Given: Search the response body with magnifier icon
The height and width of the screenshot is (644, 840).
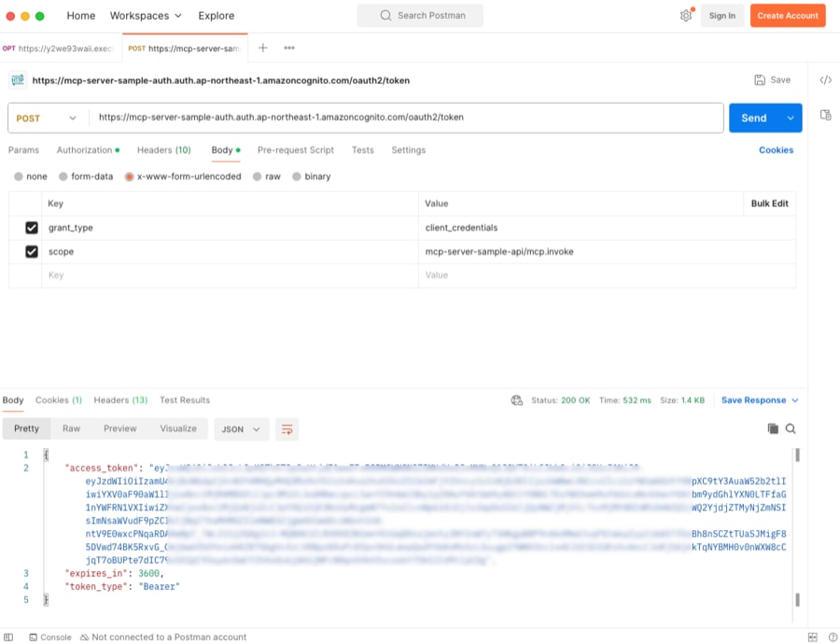Looking at the screenshot, I should coord(791,428).
